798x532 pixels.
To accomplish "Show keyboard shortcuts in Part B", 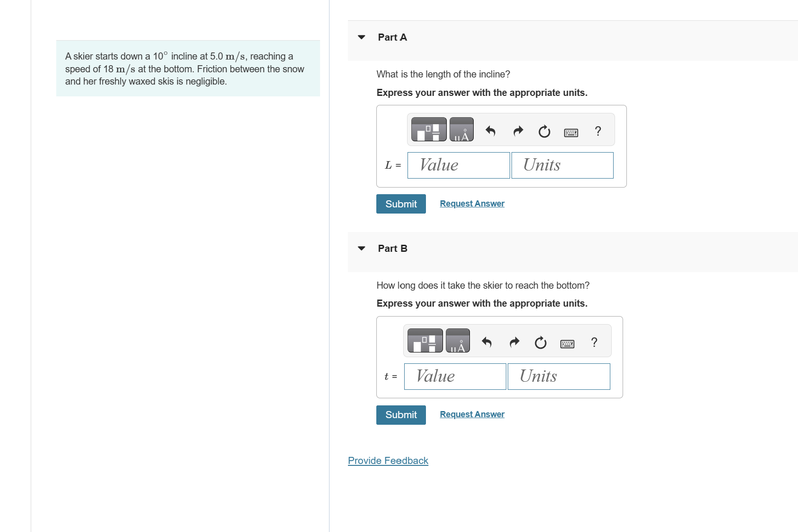I will coord(567,344).
